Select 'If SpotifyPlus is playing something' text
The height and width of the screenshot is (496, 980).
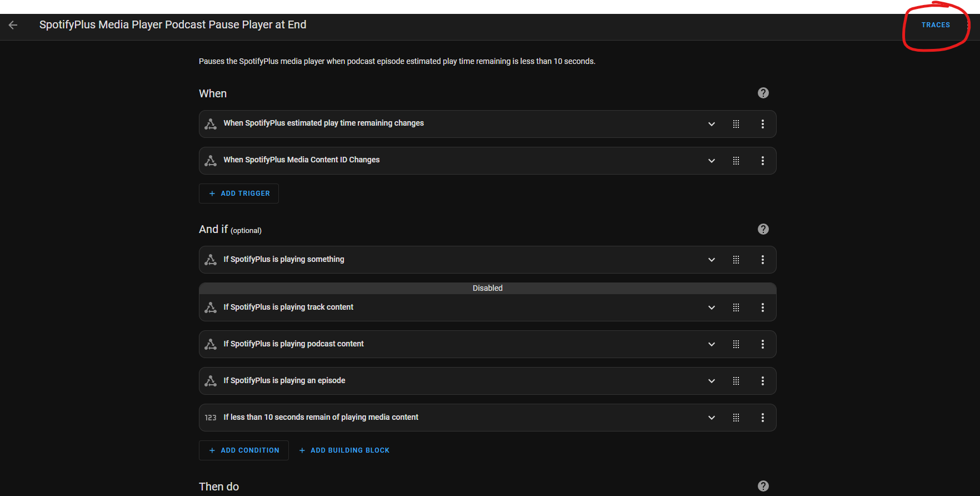point(284,259)
